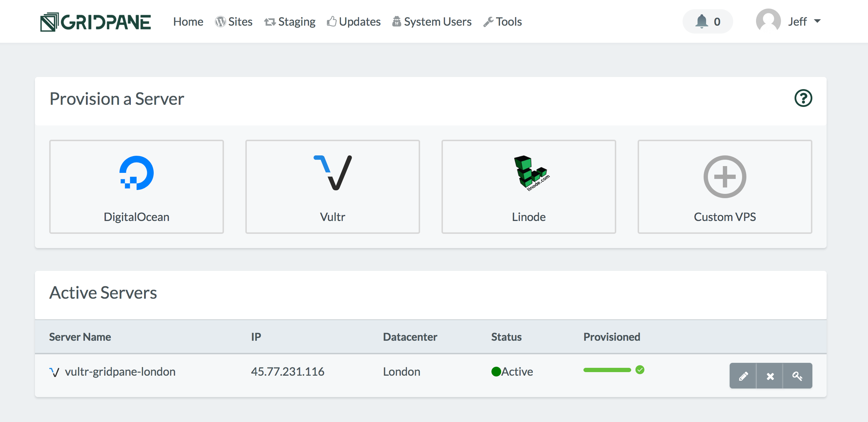Click the London datacenter cell

(402, 372)
